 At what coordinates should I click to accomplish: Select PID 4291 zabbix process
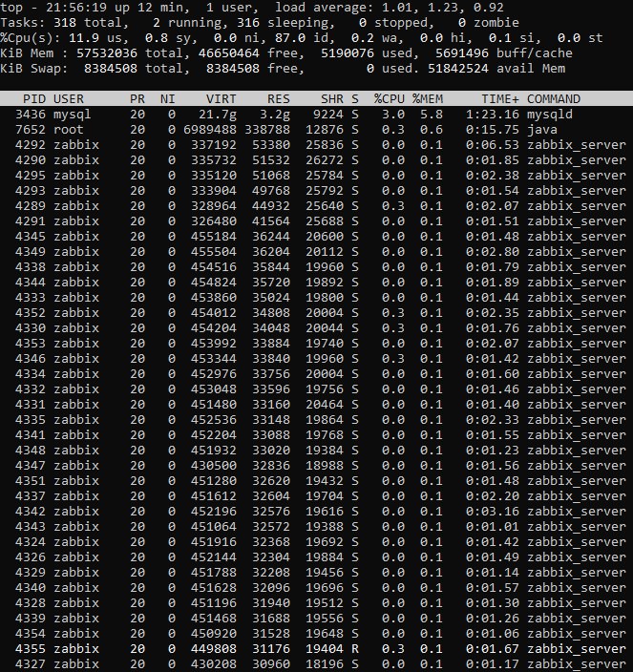tap(30, 221)
